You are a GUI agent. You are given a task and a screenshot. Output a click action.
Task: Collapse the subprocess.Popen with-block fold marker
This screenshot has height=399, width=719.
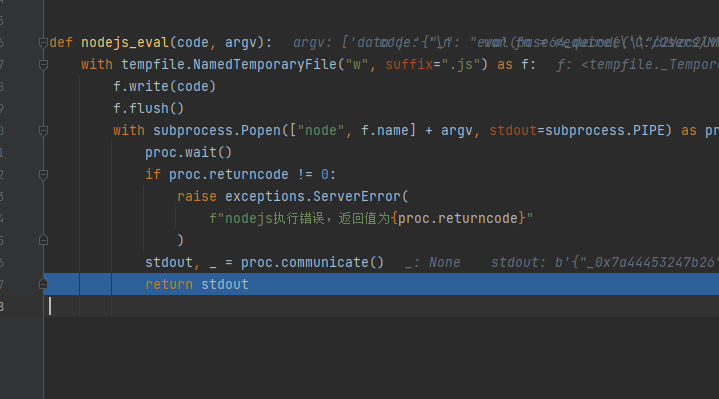click(x=43, y=131)
